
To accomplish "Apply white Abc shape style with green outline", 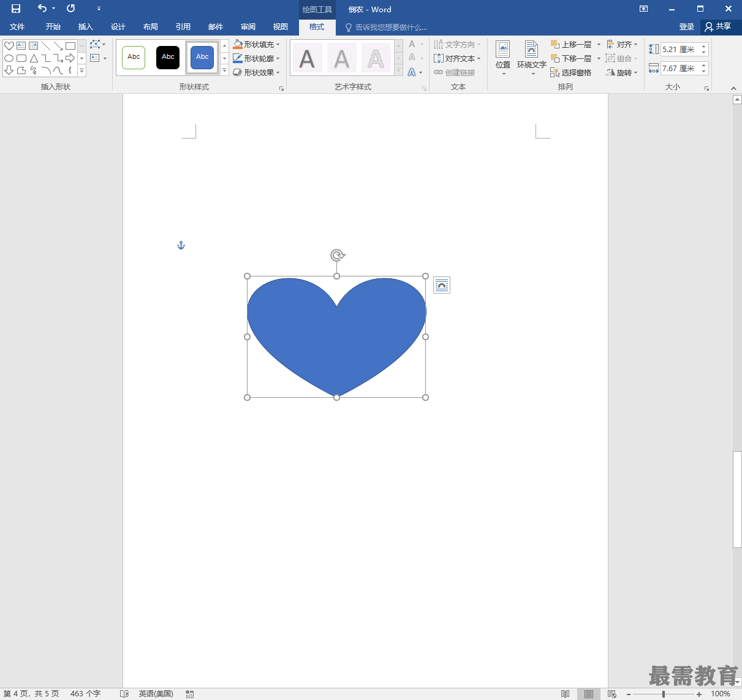I will click(x=134, y=58).
